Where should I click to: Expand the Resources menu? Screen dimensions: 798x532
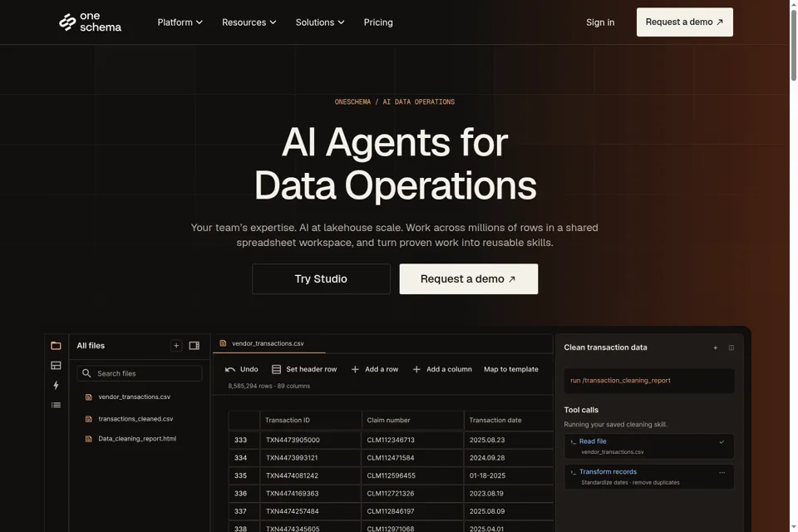tap(249, 22)
